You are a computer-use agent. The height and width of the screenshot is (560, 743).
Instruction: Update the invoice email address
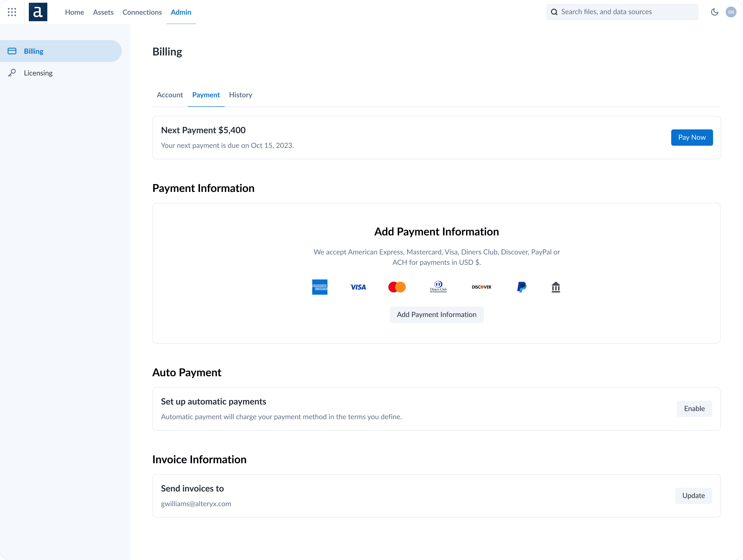pyautogui.click(x=693, y=496)
